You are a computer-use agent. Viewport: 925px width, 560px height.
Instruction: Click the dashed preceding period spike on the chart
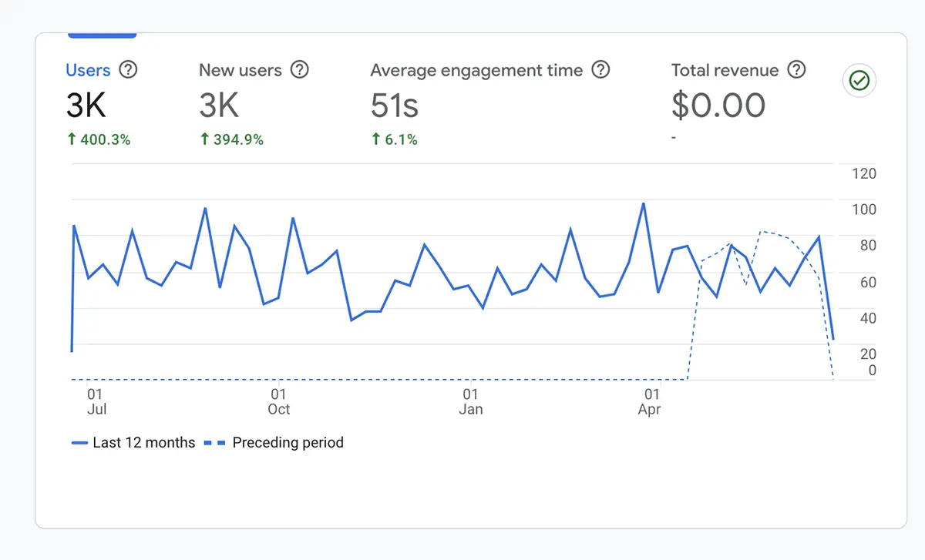pos(763,230)
